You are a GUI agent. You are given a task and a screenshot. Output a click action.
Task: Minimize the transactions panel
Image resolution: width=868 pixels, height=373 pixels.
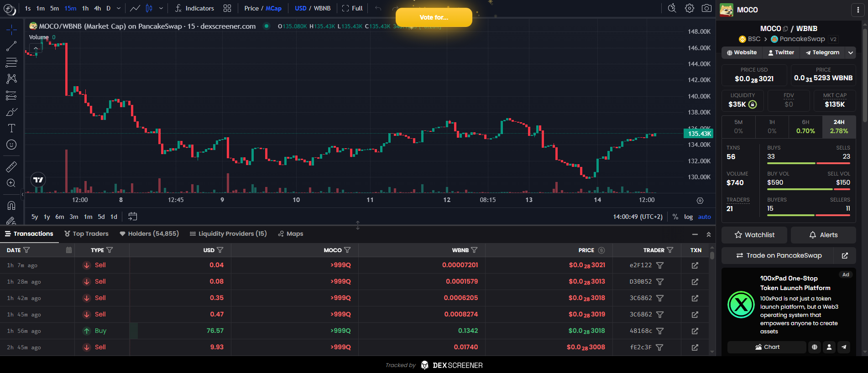695,234
